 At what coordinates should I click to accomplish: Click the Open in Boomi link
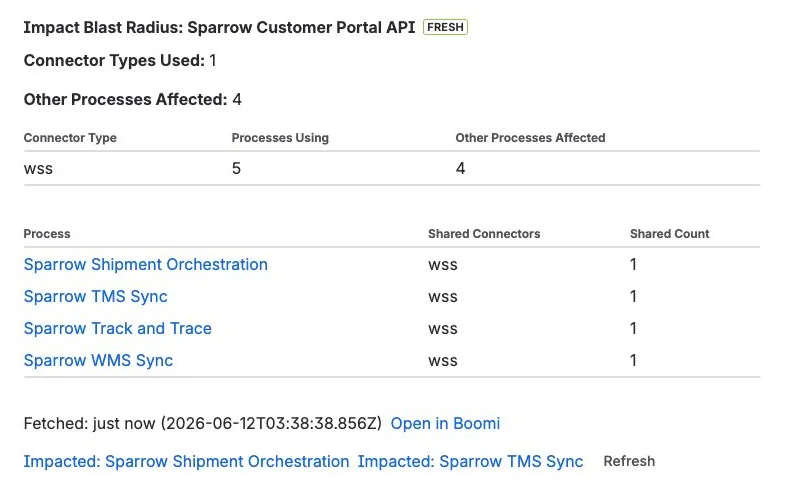click(445, 423)
